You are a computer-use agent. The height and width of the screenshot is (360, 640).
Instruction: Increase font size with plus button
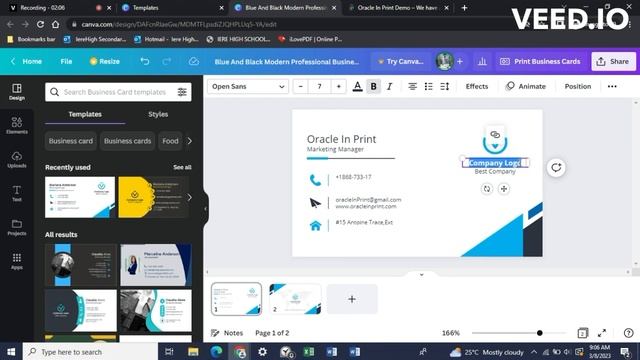click(x=338, y=87)
